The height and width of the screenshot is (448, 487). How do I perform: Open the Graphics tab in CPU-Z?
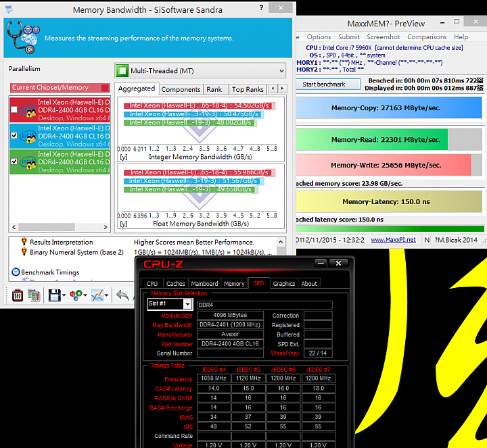click(x=284, y=284)
